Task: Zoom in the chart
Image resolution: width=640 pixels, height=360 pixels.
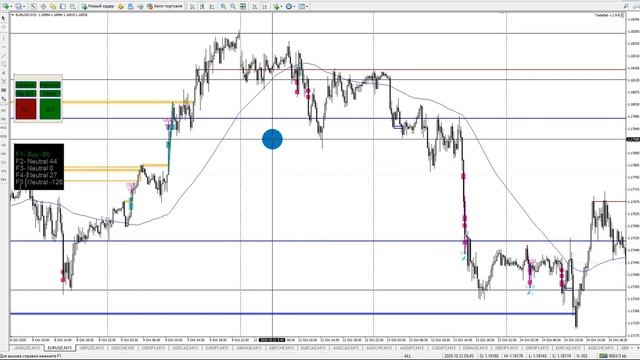Action: (223, 7)
